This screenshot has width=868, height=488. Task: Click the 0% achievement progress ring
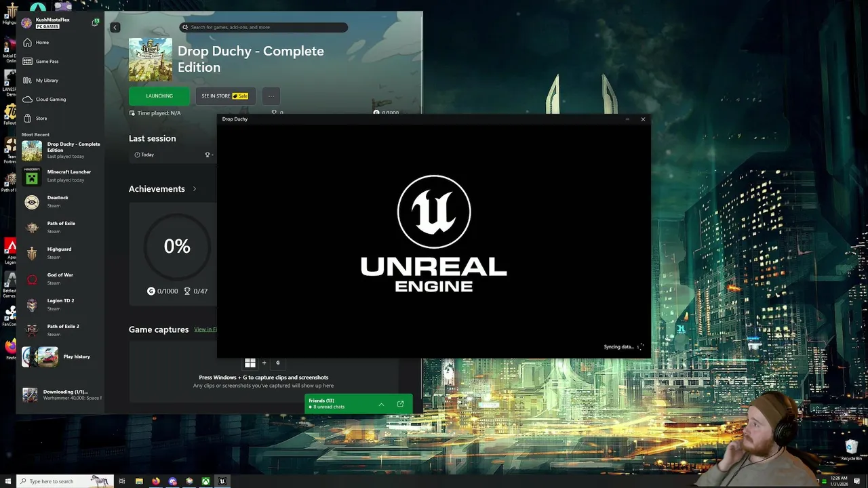[x=177, y=246]
